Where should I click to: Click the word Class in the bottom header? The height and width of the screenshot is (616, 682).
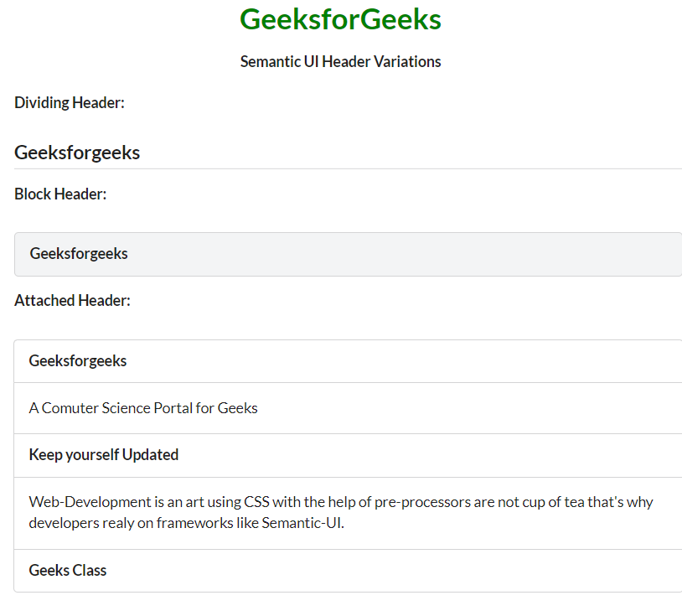[88, 571]
